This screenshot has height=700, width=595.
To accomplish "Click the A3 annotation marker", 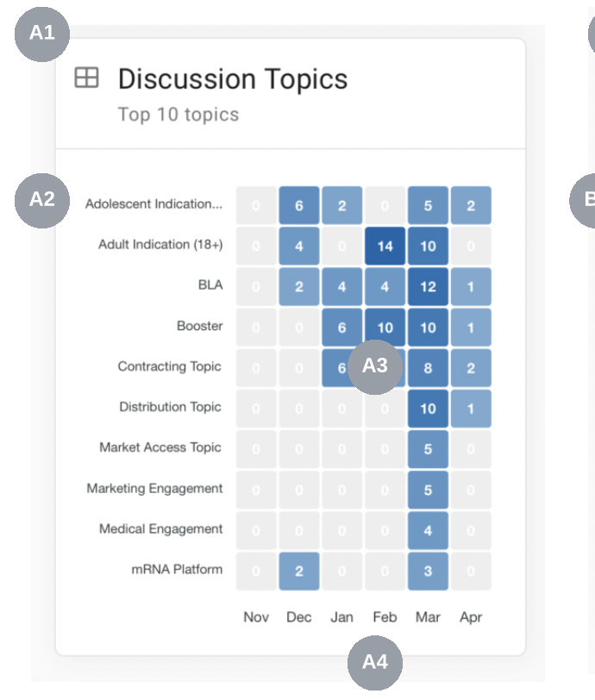I will (x=375, y=366).
